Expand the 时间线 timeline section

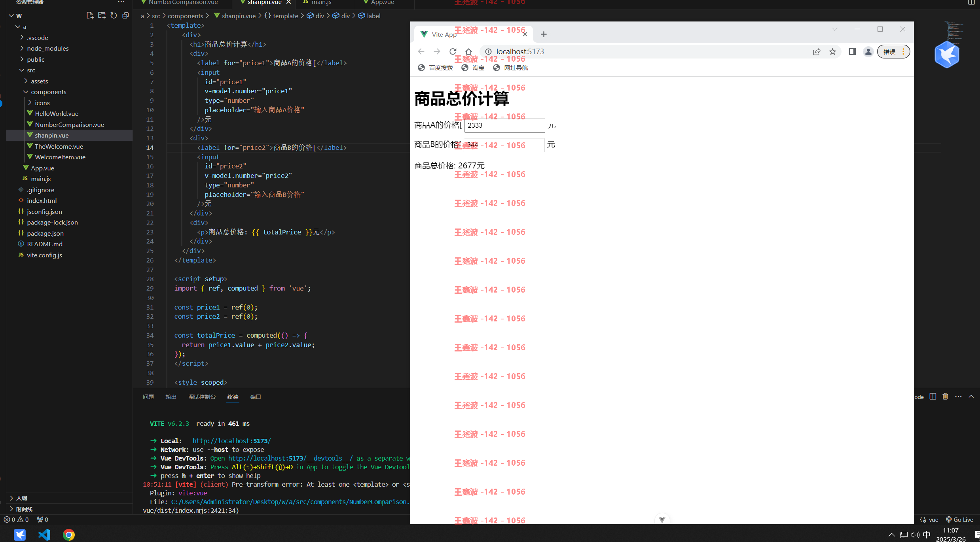[x=24, y=509]
